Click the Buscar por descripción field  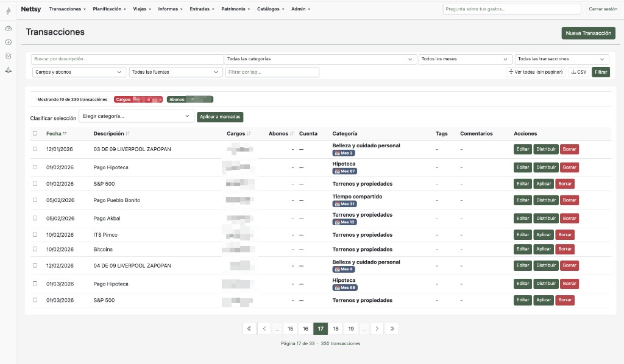click(x=127, y=59)
